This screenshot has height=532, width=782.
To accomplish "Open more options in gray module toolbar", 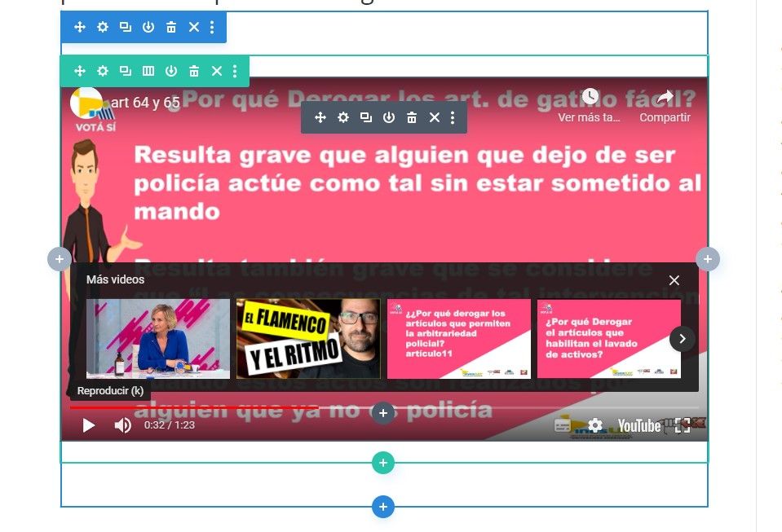I will coord(453,117).
